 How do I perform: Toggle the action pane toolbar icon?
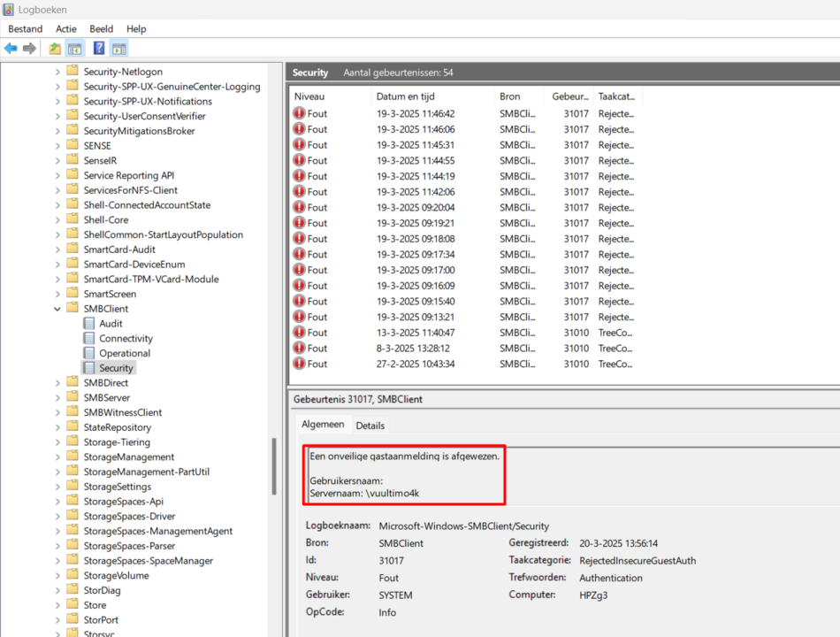click(x=119, y=49)
